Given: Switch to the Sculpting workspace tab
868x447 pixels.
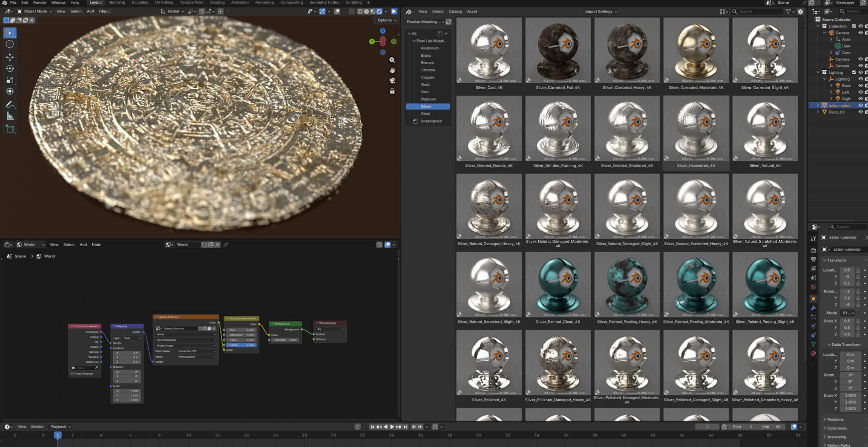Looking at the screenshot, I should (140, 2).
